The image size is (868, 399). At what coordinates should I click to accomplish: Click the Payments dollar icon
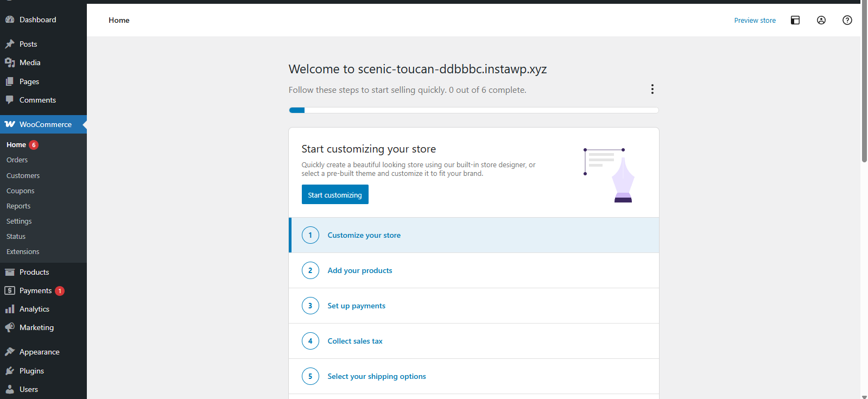click(10, 290)
